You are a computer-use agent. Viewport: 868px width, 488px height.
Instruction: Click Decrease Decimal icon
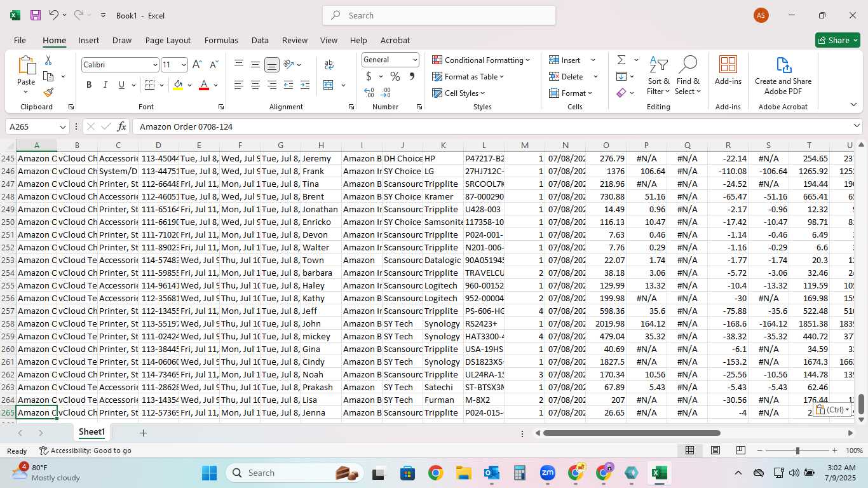[386, 93]
